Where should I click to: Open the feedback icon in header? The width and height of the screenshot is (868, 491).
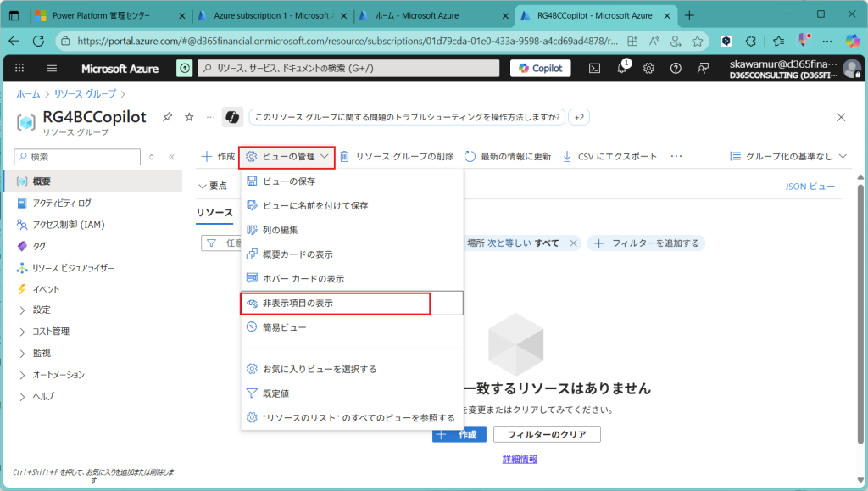(703, 68)
